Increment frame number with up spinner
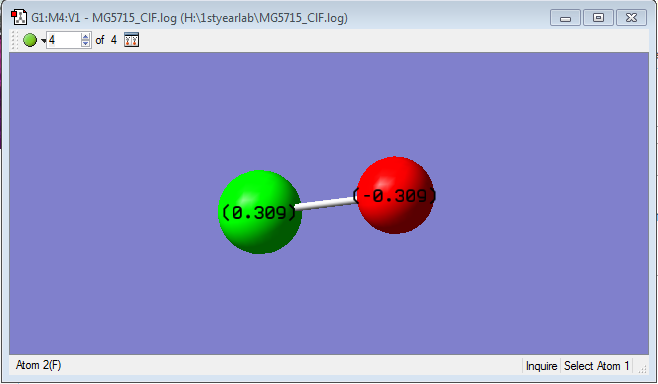 point(86,37)
